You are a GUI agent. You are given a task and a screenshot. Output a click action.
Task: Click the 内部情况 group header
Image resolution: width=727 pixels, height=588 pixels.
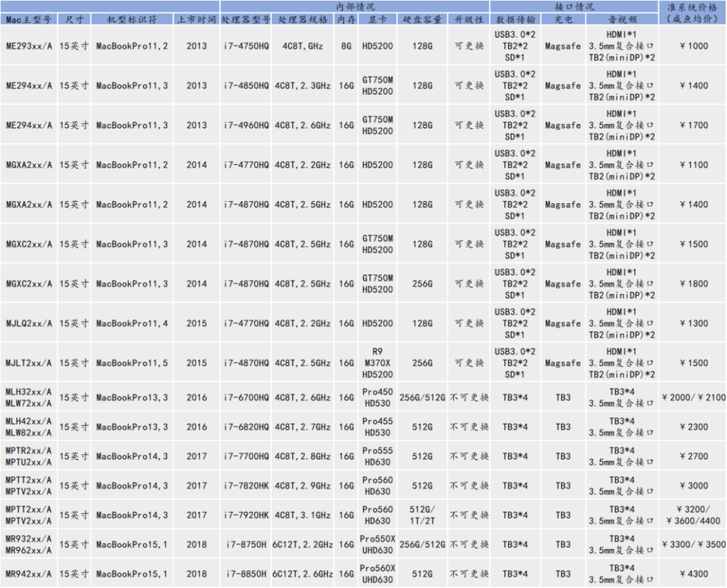(x=355, y=7)
